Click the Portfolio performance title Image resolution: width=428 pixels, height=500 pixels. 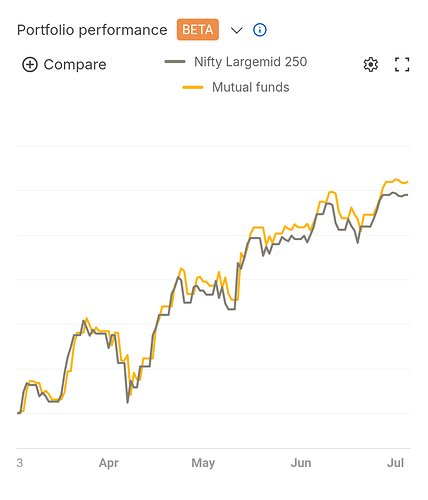[x=92, y=30]
